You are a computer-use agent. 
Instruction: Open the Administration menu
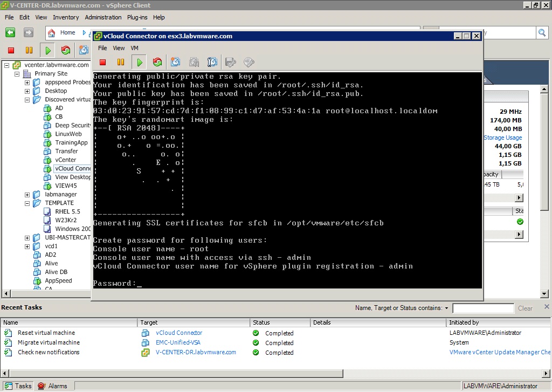click(x=103, y=17)
